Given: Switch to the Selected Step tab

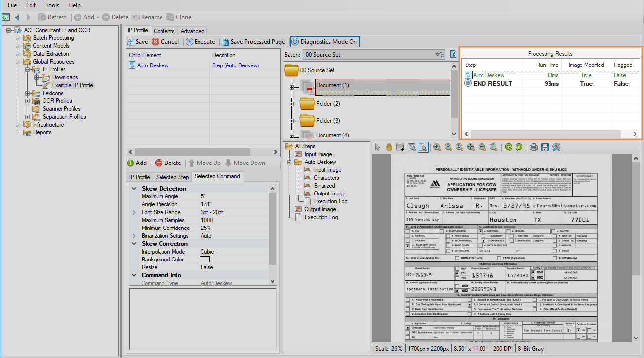Looking at the screenshot, I should [172, 177].
